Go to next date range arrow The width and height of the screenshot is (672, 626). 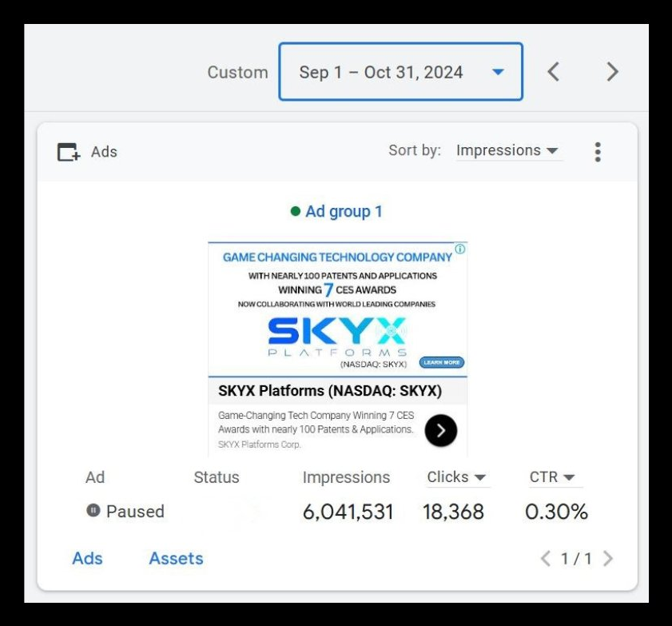click(x=612, y=72)
